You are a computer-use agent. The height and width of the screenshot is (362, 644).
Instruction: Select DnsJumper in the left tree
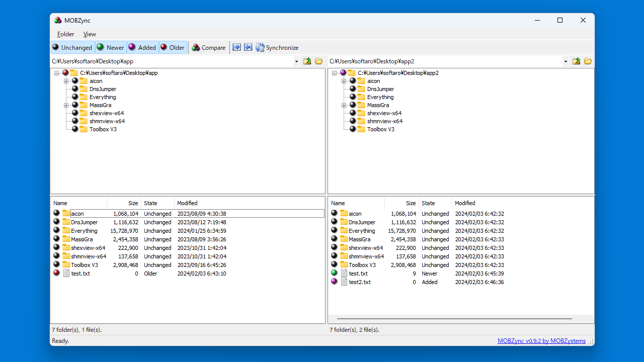pos(103,89)
